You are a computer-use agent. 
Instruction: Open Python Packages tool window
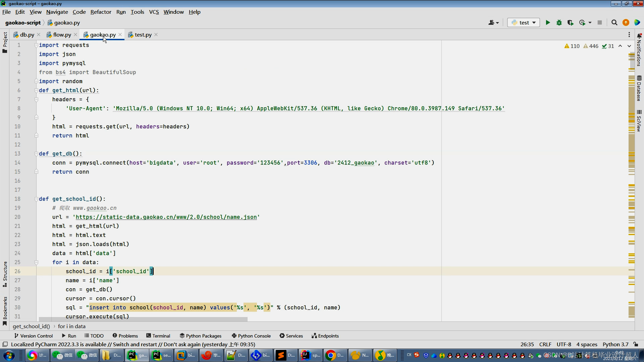[201, 336]
